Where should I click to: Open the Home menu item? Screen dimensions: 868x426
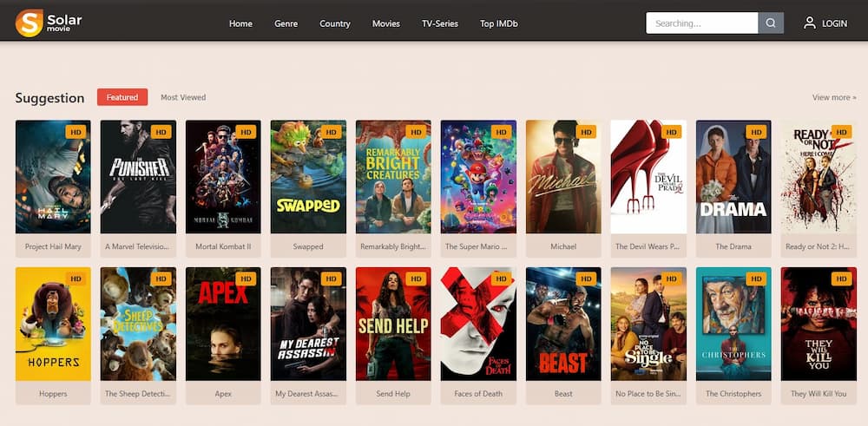[240, 23]
